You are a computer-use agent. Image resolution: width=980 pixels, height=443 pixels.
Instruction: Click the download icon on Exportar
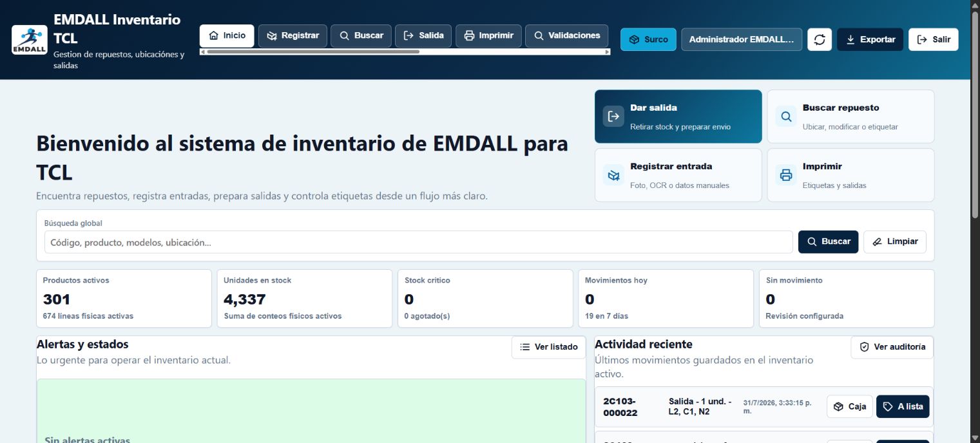[x=850, y=39]
